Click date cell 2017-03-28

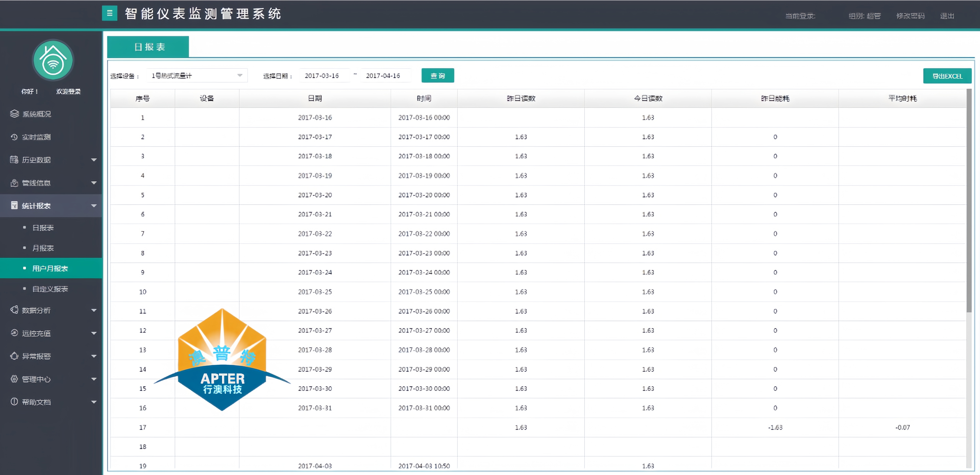click(x=315, y=350)
